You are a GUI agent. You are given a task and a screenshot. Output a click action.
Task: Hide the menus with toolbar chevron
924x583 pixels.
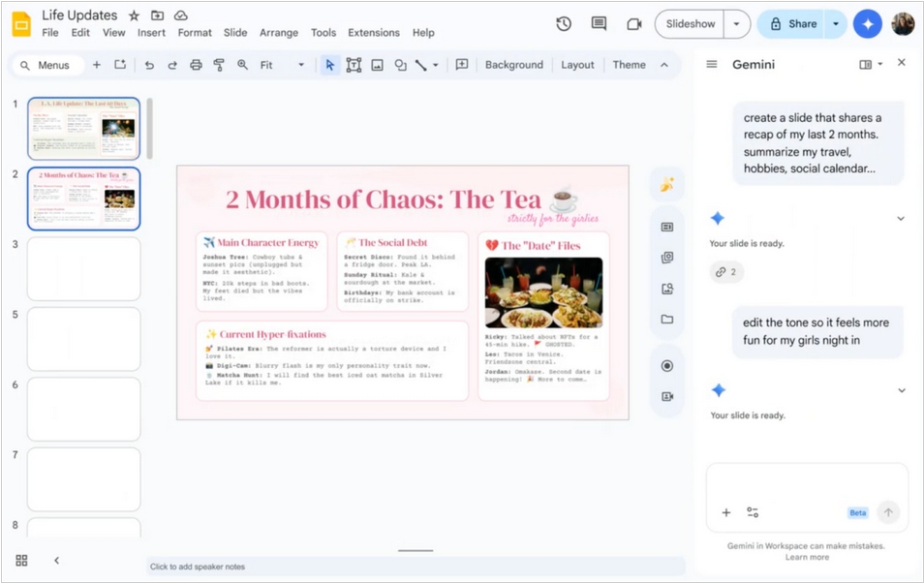664,65
